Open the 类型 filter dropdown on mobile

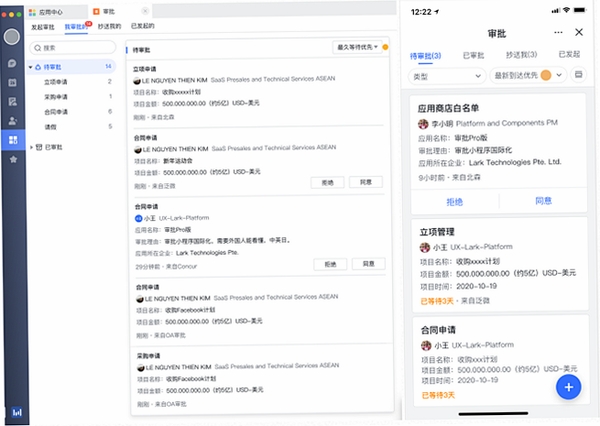pyautogui.click(x=447, y=76)
